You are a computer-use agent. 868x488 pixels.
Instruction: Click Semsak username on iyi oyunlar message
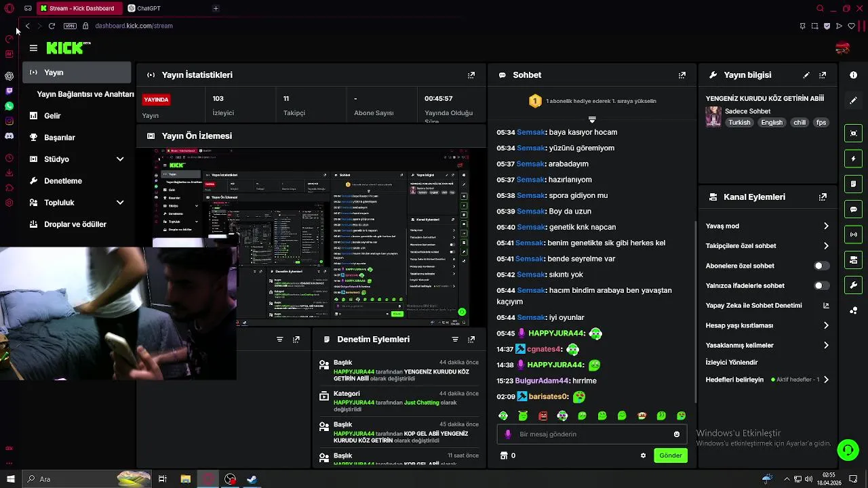tap(530, 318)
